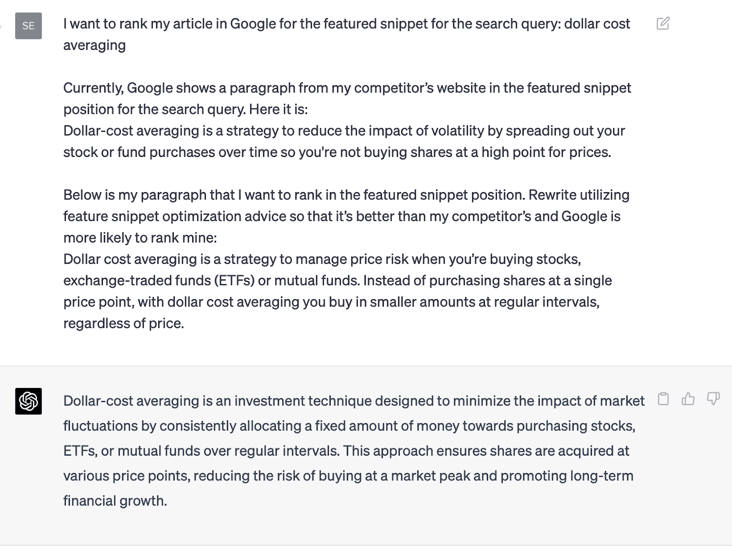This screenshot has width=732, height=560.
Task: Click the word 'averaging' ending the first prompt paragraph
Action: point(94,45)
